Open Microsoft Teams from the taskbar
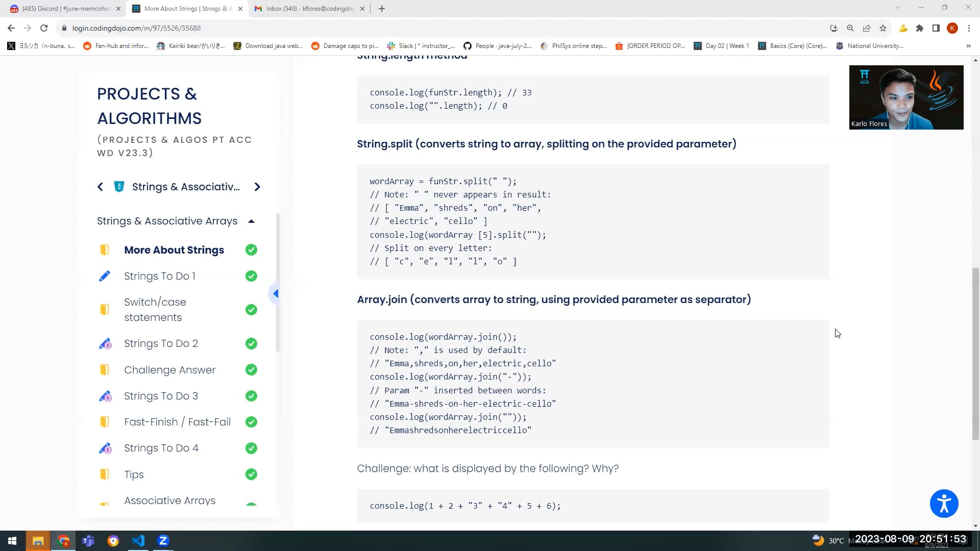The width and height of the screenshot is (980, 551). click(x=88, y=541)
